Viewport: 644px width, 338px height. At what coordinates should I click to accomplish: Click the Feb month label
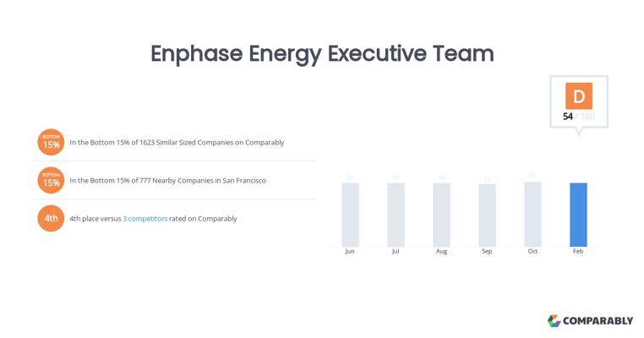(578, 252)
